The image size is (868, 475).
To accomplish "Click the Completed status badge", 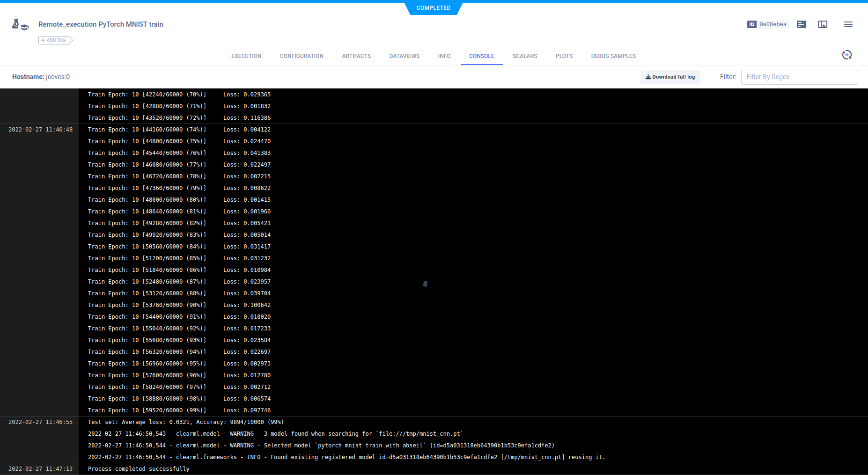I will click(x=433, y=8).
